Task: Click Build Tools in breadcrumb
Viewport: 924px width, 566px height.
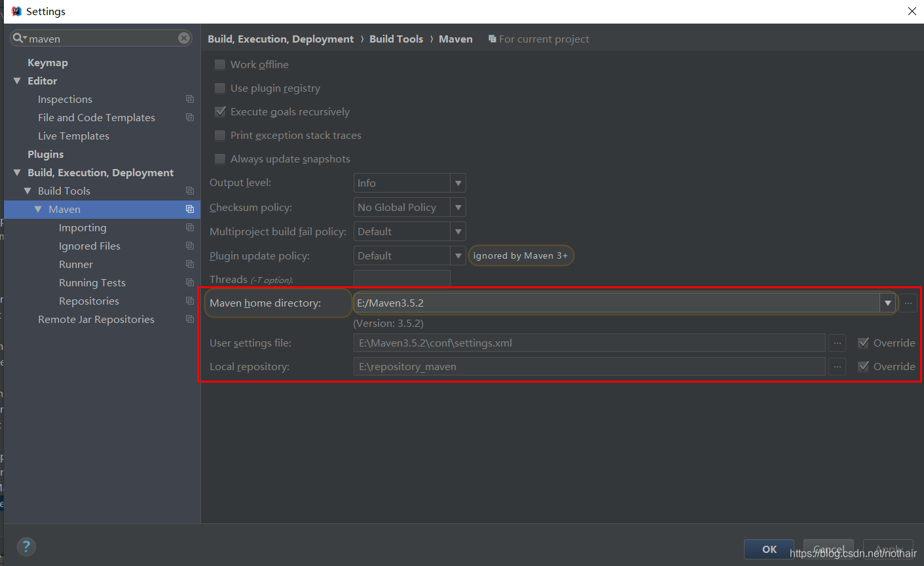Action: point(396,39)
